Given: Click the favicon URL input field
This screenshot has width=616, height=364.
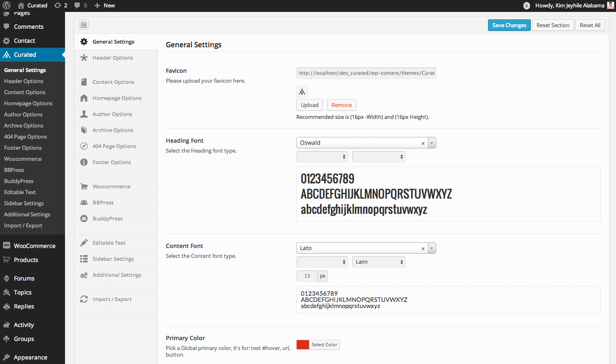Looking at the screenshot, I should 366,73.
